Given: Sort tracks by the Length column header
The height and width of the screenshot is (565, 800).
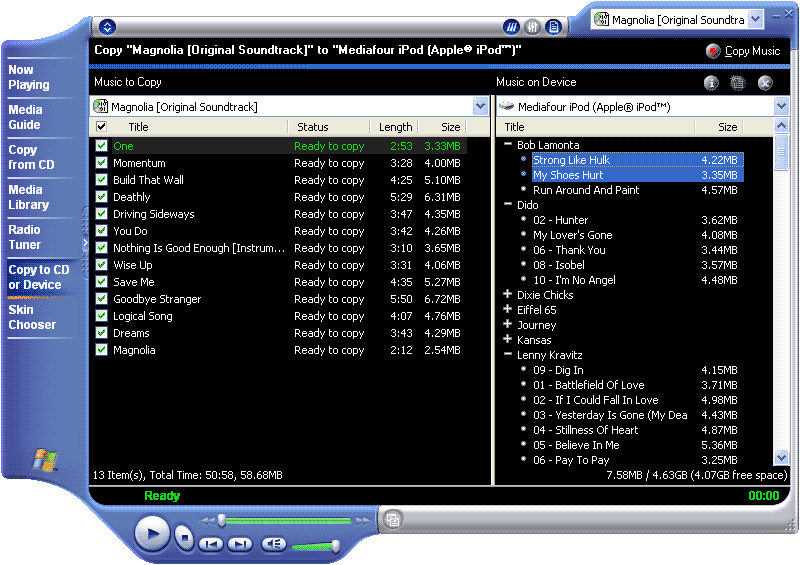Looking at the screenshot, I should [395, 127].
